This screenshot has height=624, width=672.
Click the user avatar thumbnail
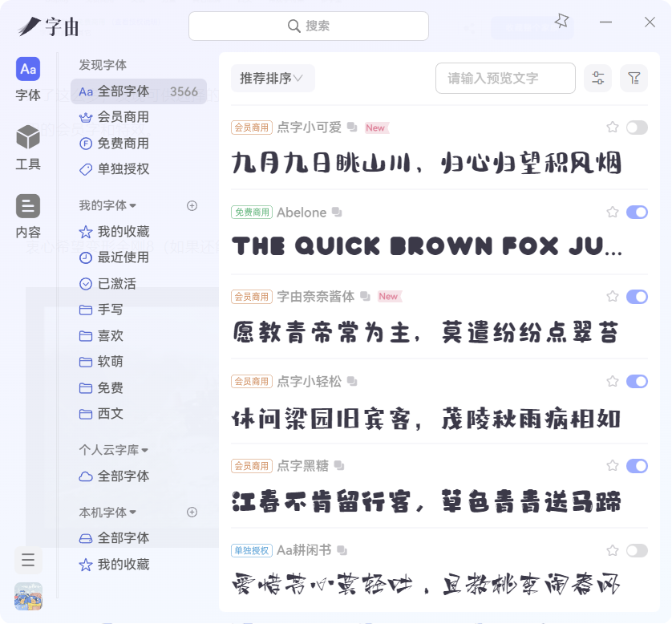point(28,596)
